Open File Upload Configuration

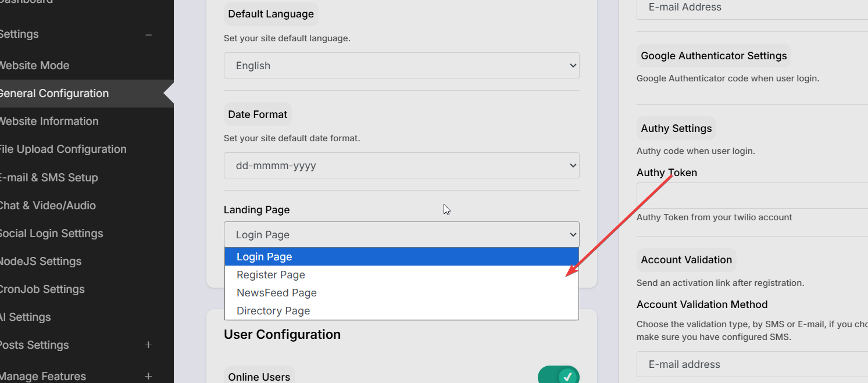point(63,149)
